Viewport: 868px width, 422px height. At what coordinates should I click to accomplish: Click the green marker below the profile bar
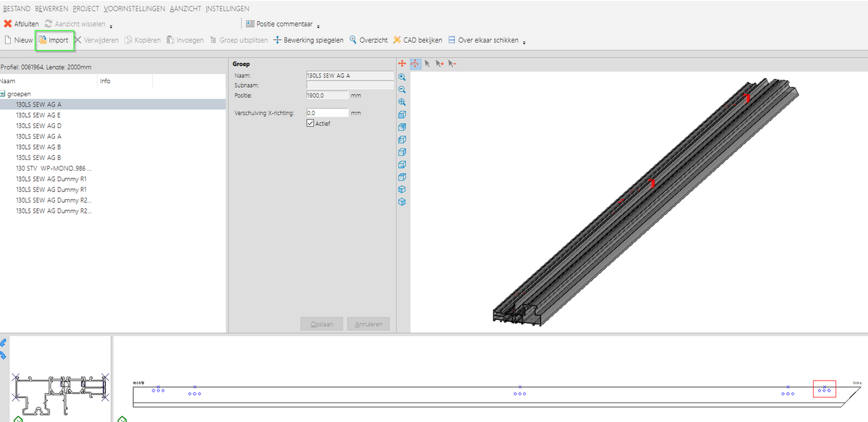[x=122, y=418]
